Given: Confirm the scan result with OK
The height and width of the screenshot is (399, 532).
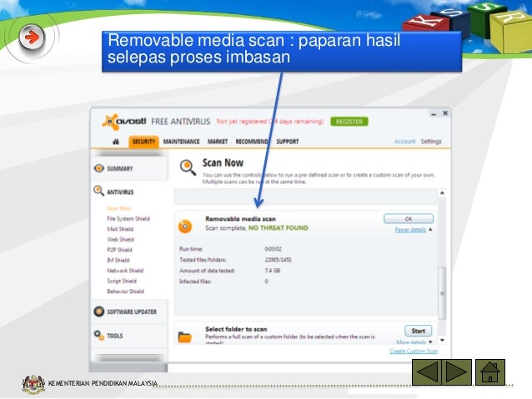Looking at the screenshot, I should click(409, 218).
